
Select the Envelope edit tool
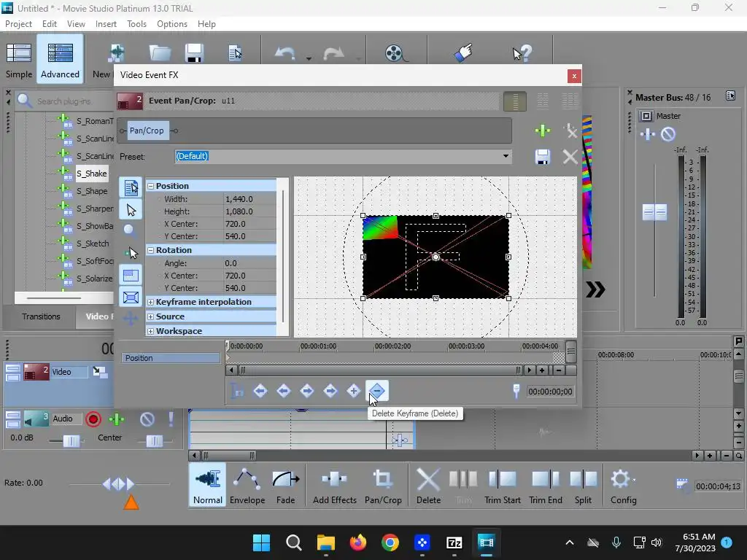[247, 486]
